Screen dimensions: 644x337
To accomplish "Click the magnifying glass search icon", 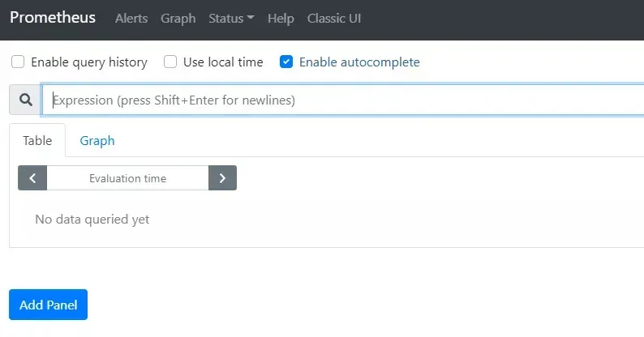I will [25, 100].
